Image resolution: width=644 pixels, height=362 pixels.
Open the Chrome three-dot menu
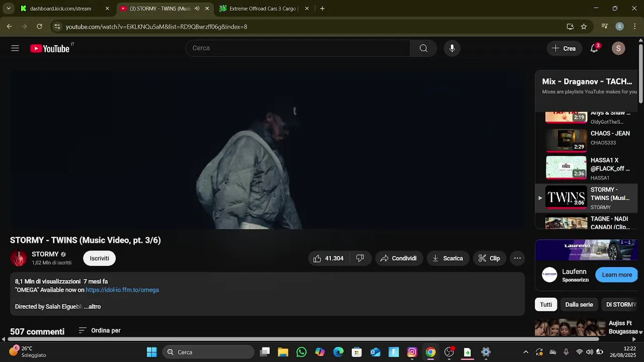635,27
